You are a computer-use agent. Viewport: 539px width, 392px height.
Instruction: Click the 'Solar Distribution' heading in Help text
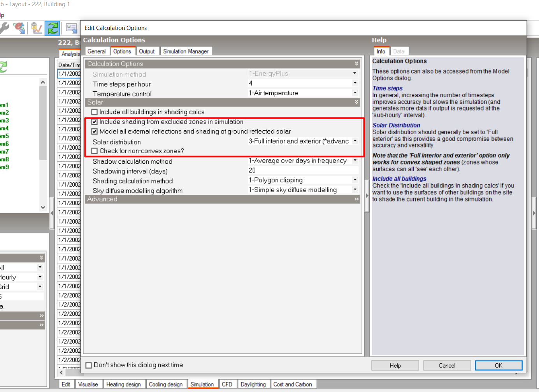coord(396,125)
